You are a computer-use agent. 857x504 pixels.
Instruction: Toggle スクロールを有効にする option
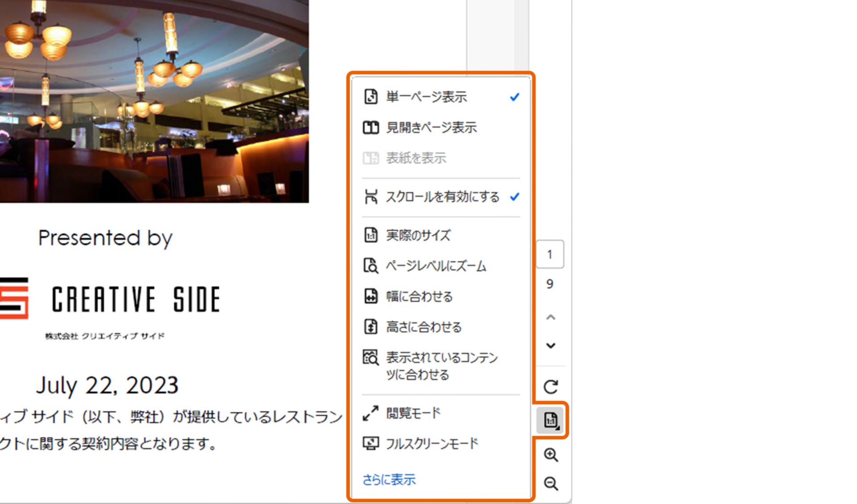442,197
